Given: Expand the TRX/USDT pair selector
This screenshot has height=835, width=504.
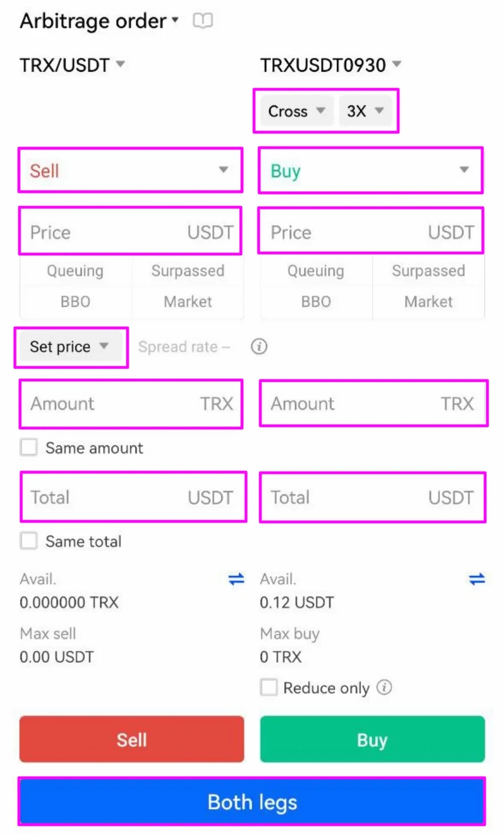Looking at the screenshot, I should pyautogui.click(x=72, y=65).
